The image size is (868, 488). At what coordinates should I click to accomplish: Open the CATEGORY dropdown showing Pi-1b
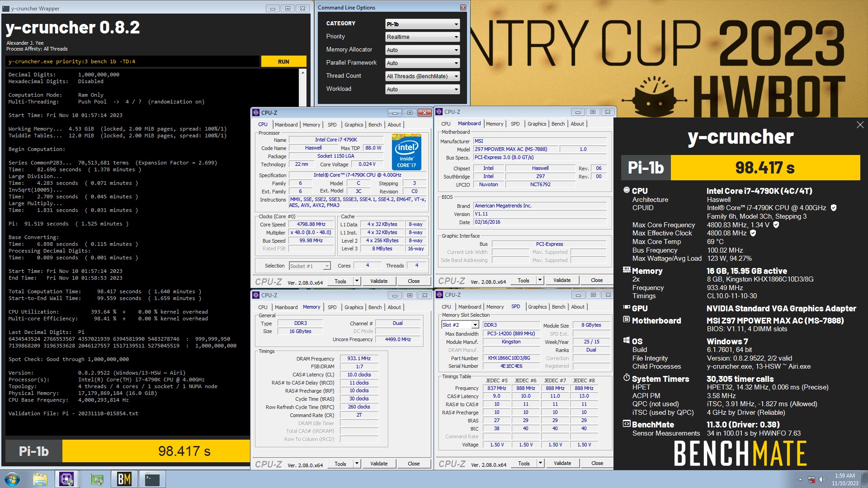pos(422,24)
